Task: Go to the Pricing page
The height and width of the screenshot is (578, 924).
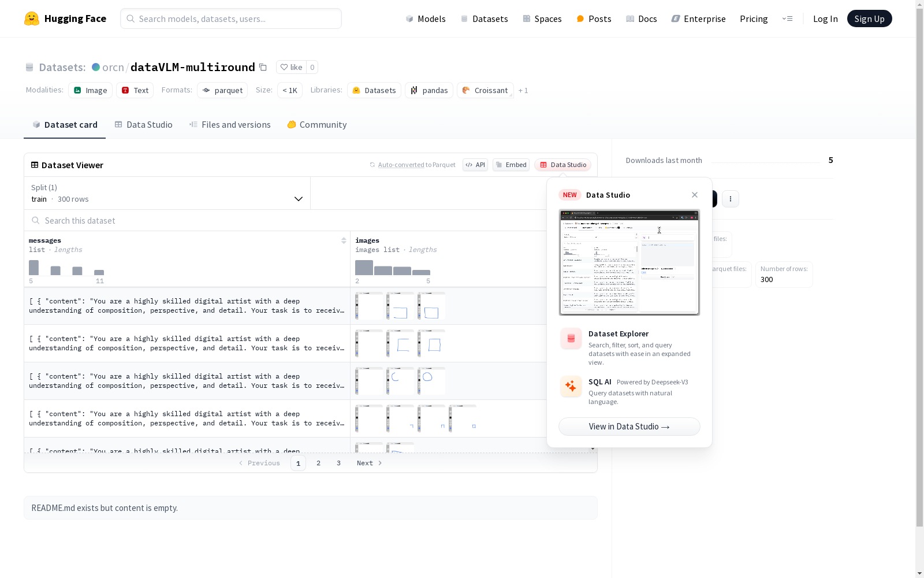Action: 754,18
